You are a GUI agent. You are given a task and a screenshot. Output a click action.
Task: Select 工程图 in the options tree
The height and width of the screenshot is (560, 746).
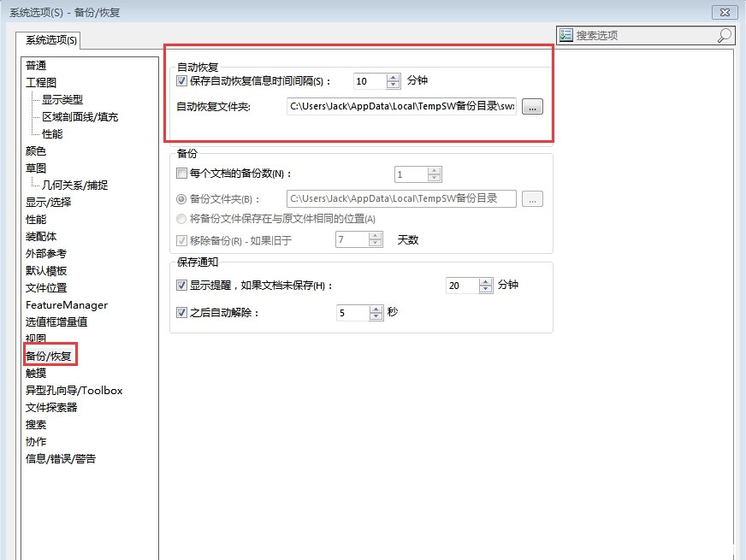click(x=41, y=83)
